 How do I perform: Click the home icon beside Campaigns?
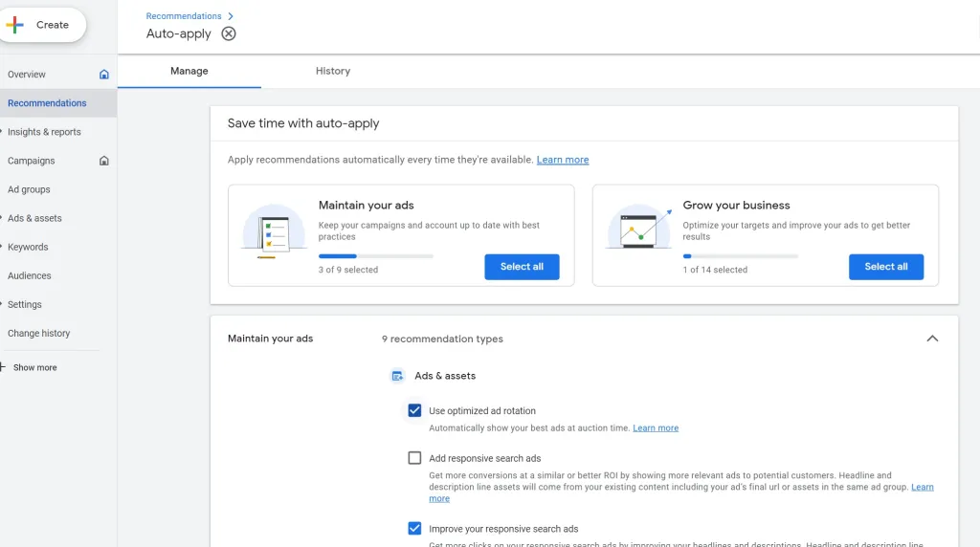pyautogui.click(x=104, y=161)
